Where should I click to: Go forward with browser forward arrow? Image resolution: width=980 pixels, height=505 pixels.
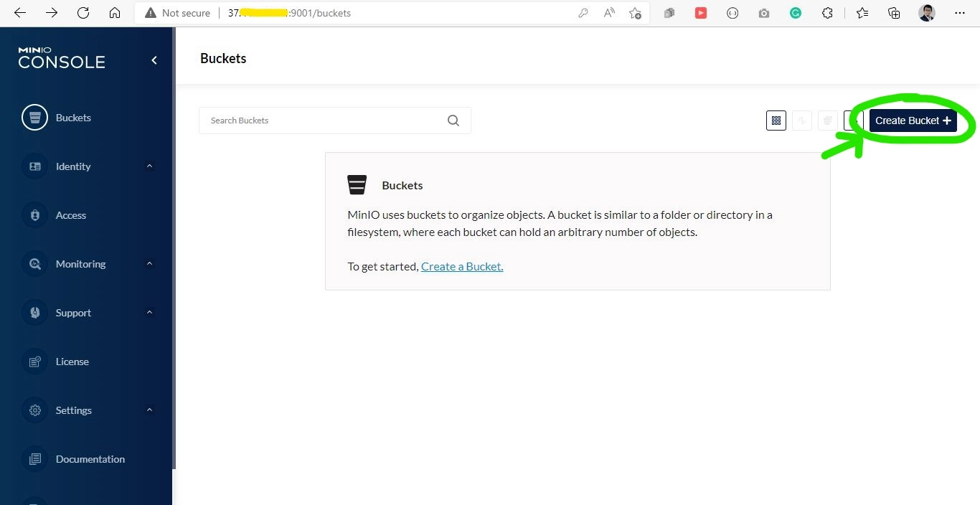click(52, 13)
